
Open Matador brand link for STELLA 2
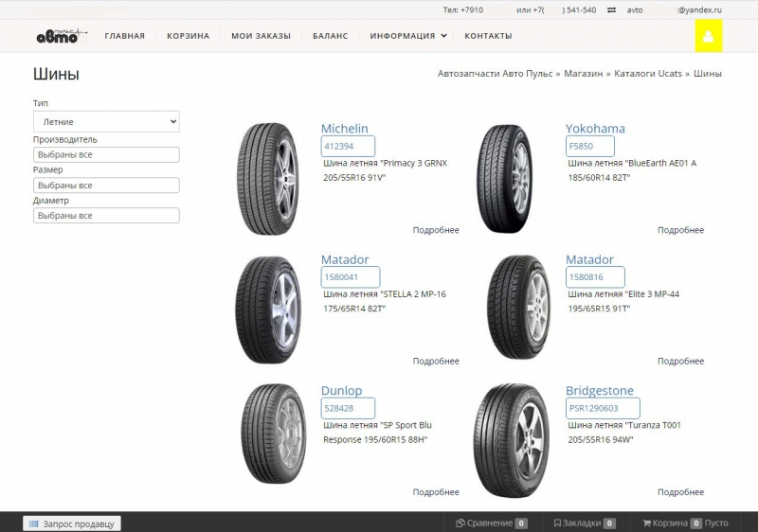coord(345,259)
